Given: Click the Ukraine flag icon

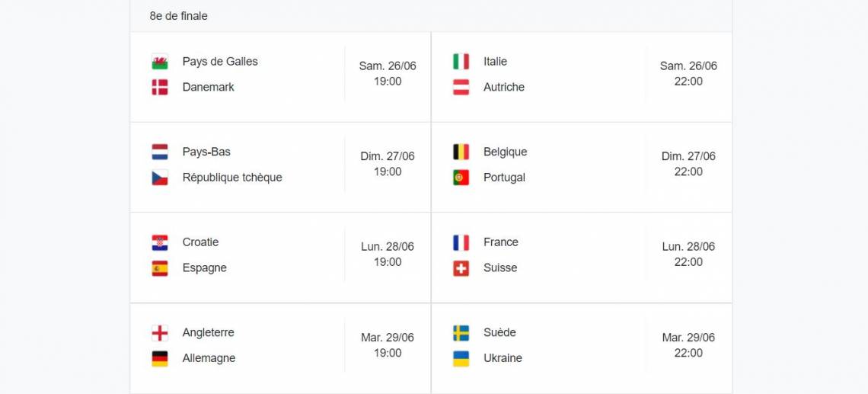Looking at the screenshot, I should tap(461, 358).
